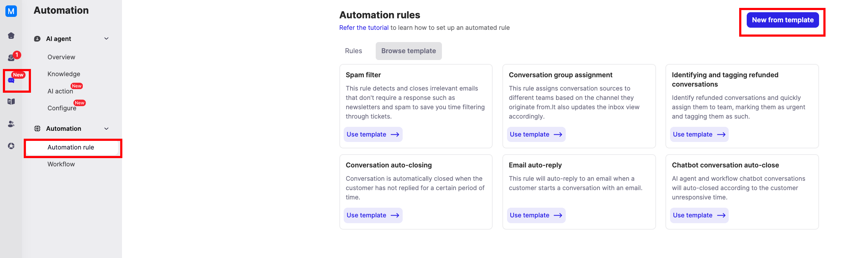Open Overview in AI agent menu
This screenshot has height=258, width=868.
tap(61, 57)
